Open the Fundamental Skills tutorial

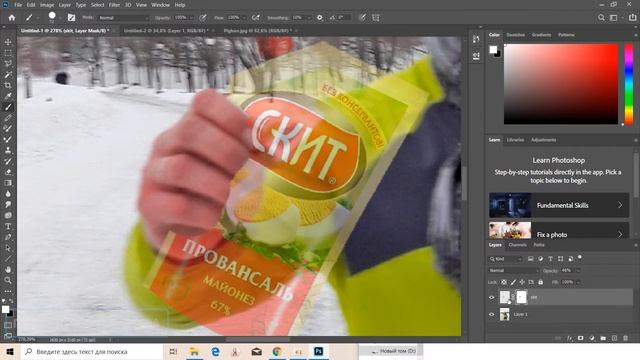pyautogui.click(x=559, y=205)
